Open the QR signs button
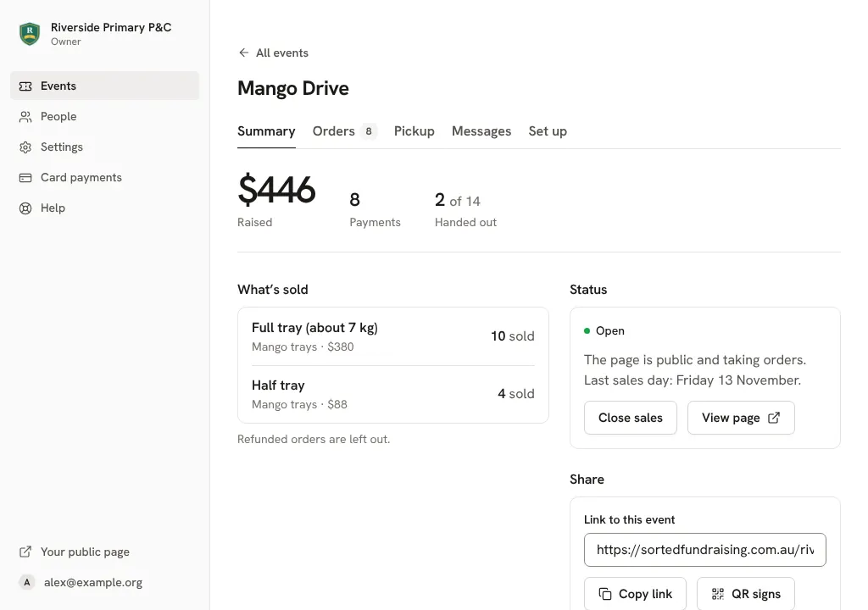 tap(746, 594)
